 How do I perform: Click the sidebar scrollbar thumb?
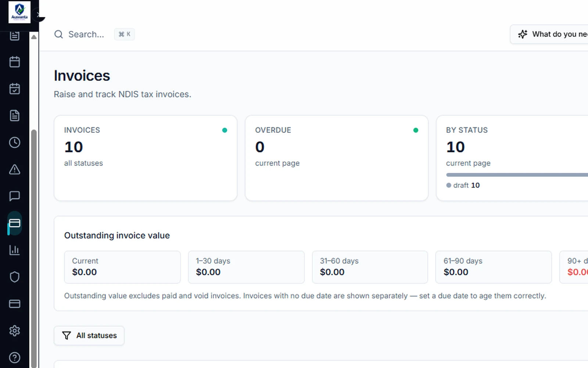point(34,248)
